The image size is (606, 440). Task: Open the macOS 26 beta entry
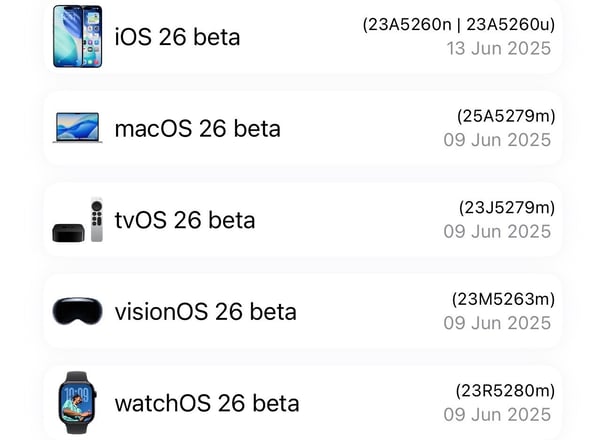(x=303, y=128)
